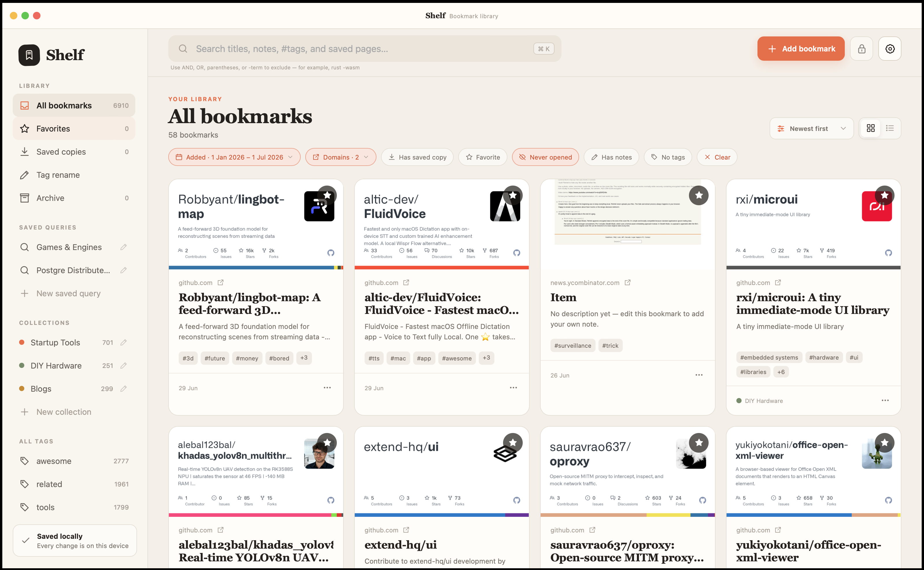Open Tag rename in sidebar
The width and height of the screenshot is (924, 570).
pos(74,175)
